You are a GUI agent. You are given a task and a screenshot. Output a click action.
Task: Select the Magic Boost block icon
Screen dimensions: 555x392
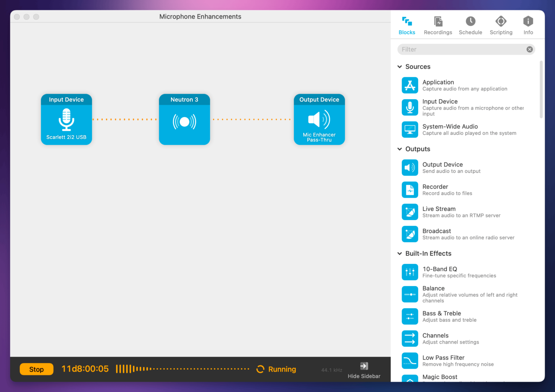(410, 379)
